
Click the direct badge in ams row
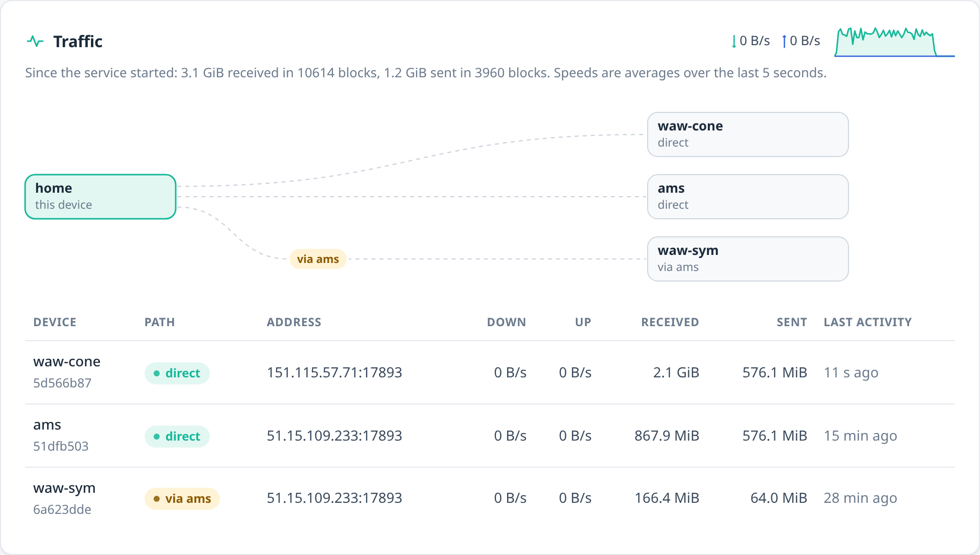(177, 437)
